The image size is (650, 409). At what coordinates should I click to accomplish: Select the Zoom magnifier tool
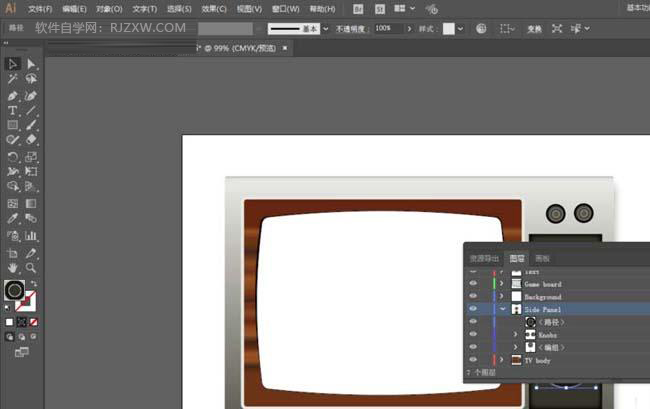point(31,268)
